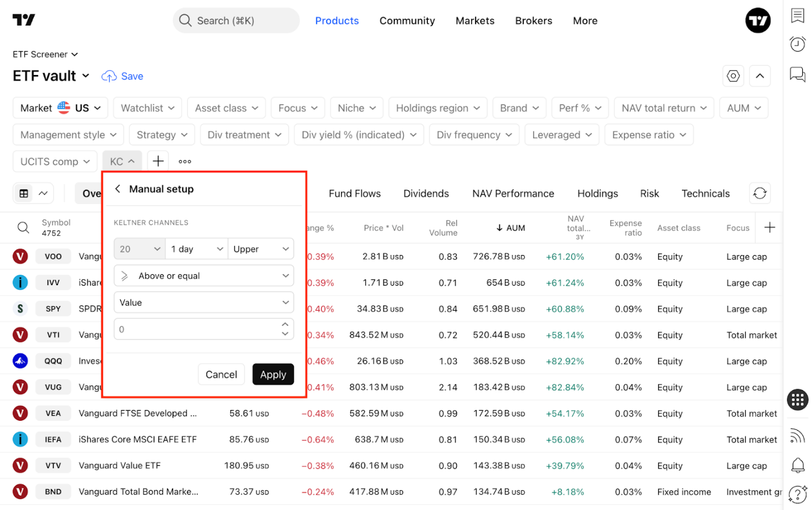Expand the Asset class filter

226,108
